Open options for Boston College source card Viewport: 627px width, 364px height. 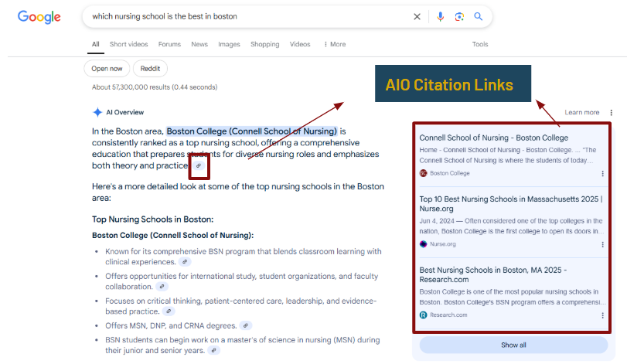pyautogui.click(x=602, y=173)
